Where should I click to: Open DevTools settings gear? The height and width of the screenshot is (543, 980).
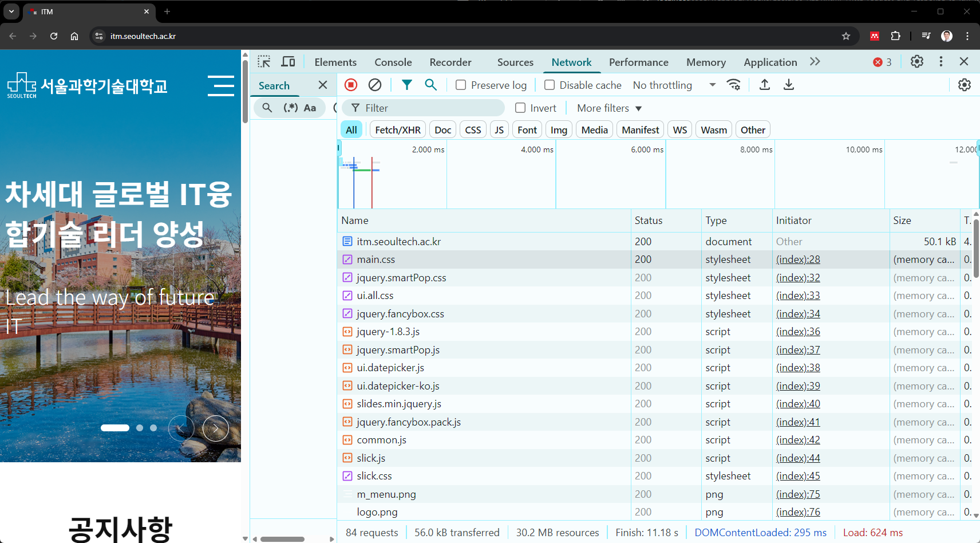[916, 62]
